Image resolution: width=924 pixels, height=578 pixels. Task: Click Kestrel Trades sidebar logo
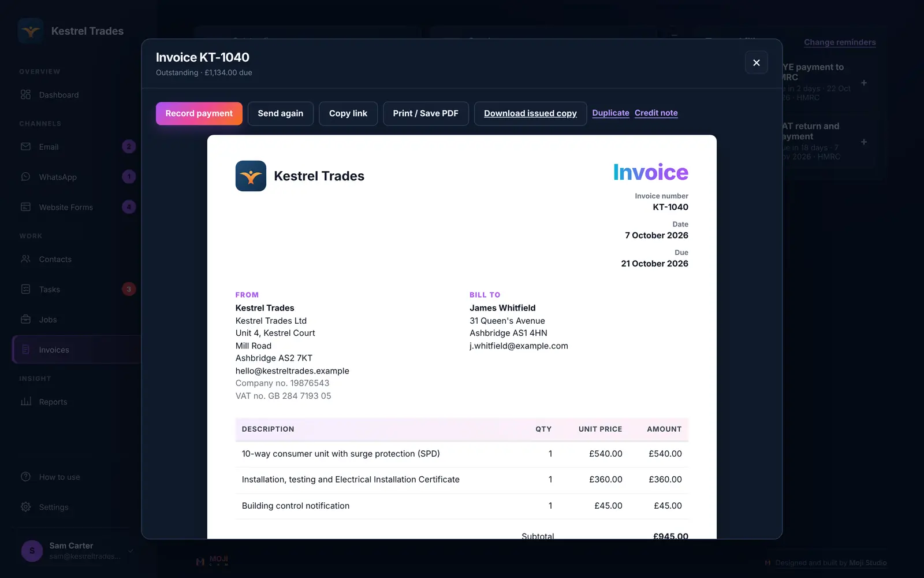(31, 31)
